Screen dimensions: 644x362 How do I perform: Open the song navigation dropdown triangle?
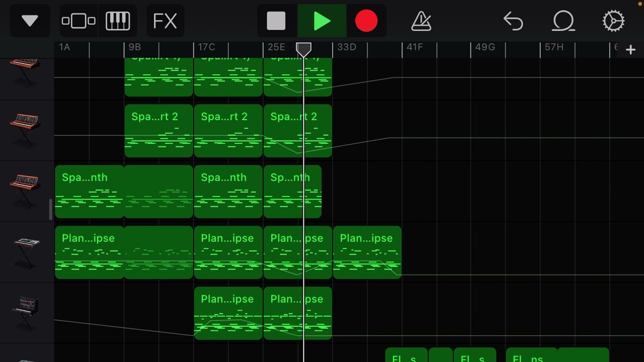30,21
